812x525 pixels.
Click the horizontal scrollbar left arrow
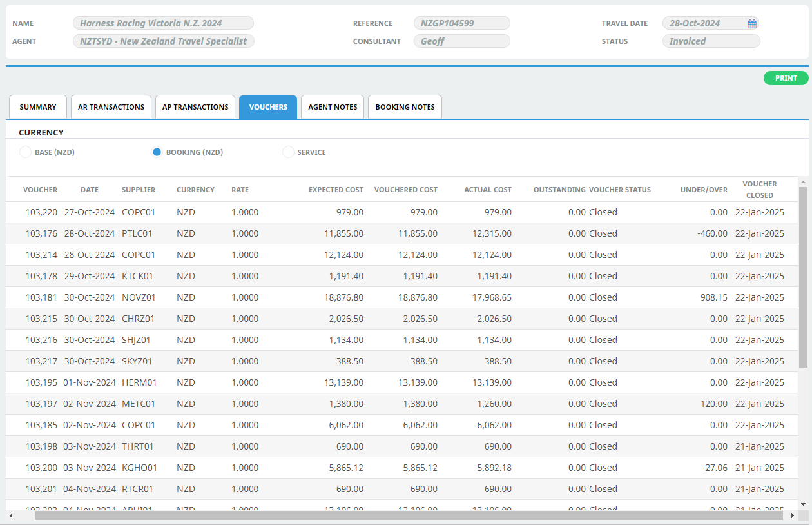11,516
